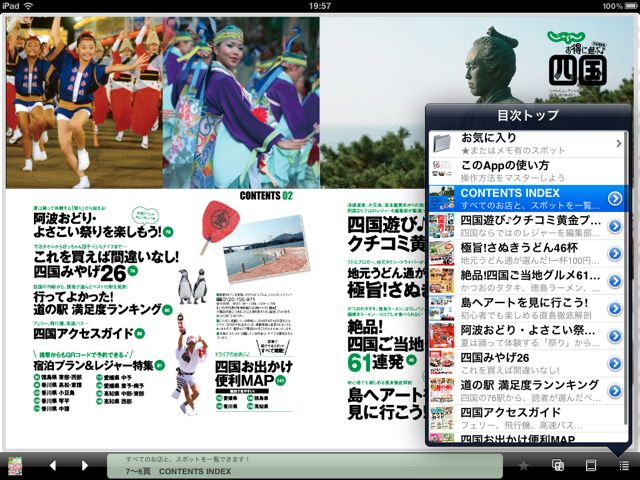Tap the star bookmark icon in bottom bar
The image size is (640, 480).
[x=523, y=465]
